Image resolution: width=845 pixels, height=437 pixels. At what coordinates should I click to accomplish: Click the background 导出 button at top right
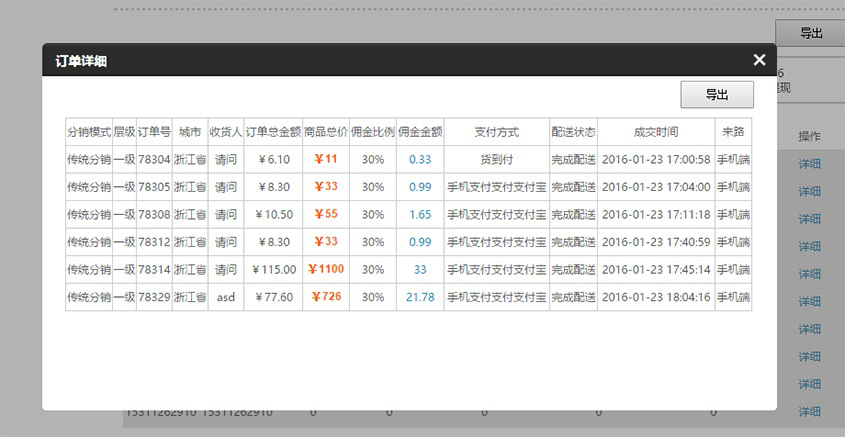coord(810,33)
